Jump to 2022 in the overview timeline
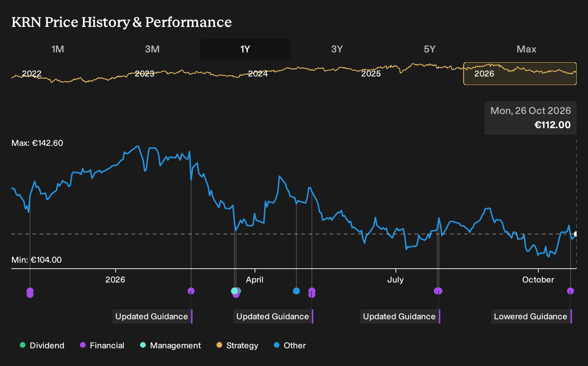The height and width of the screenshot is (366, 588). [x=32, y=74]
